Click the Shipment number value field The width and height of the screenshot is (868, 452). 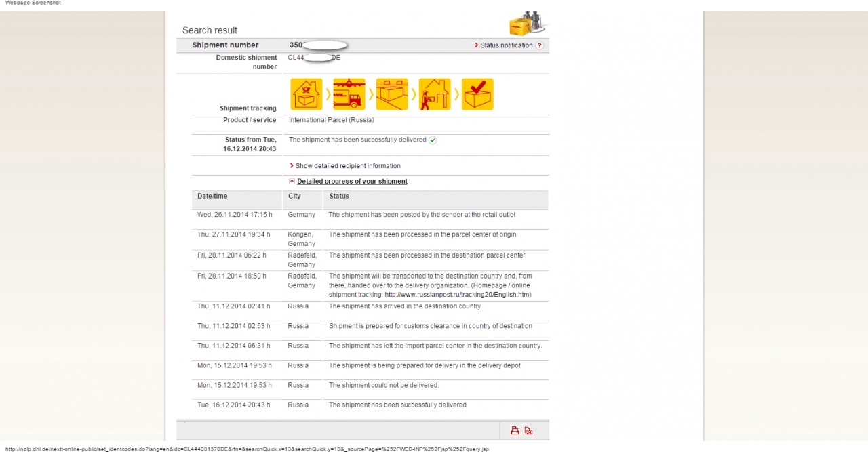(x=319, y=45)
